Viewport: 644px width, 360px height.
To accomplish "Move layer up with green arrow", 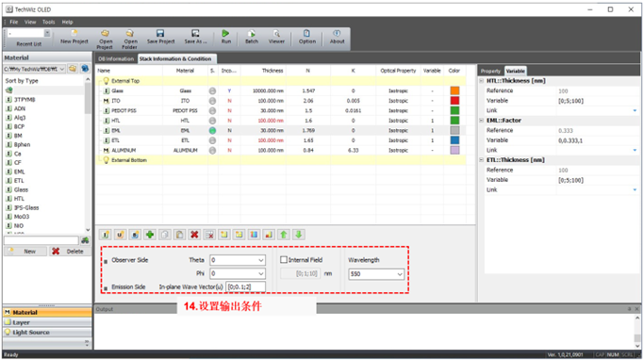I will pos(284,235).
